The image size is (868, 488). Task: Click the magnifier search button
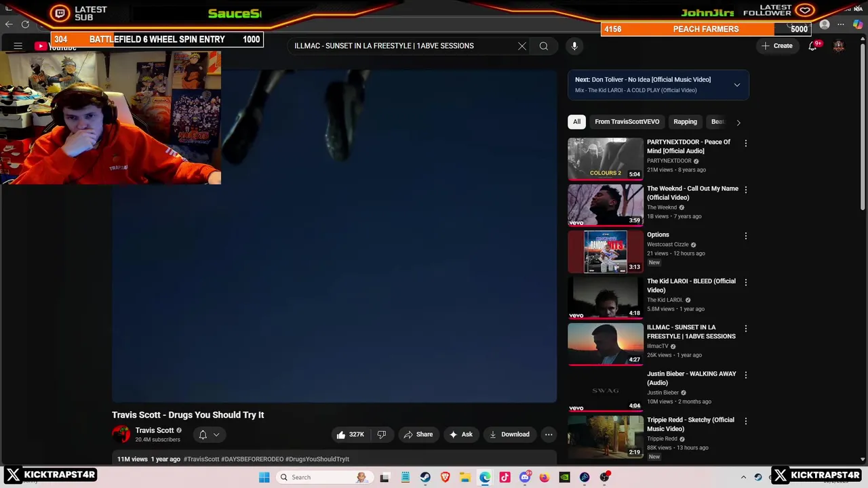coord(544,46)
